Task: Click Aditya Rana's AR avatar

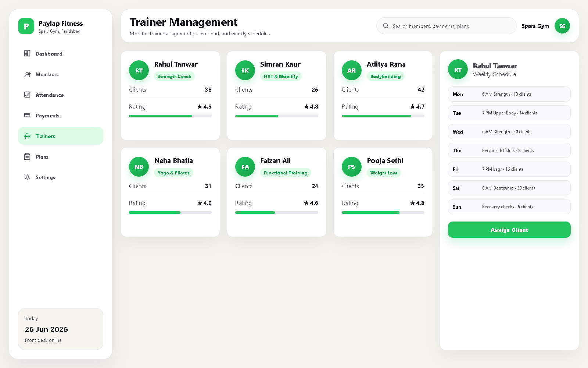Action: (x=352, y=70)
